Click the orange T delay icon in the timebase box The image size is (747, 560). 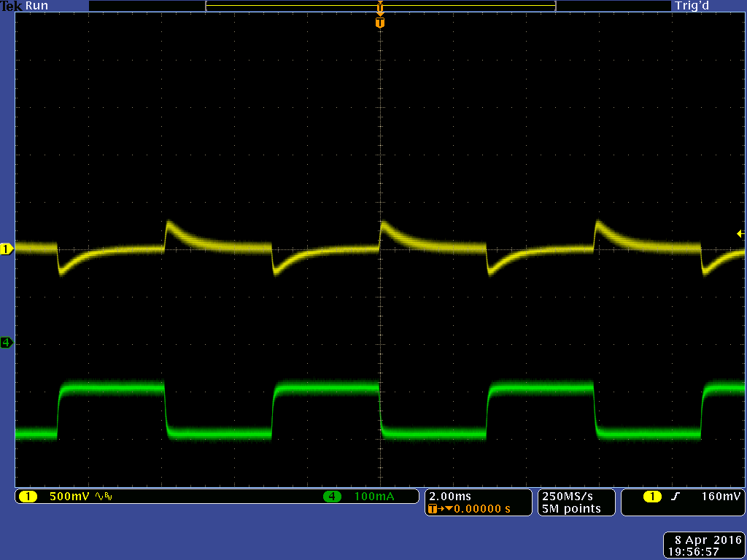point(433,509)
